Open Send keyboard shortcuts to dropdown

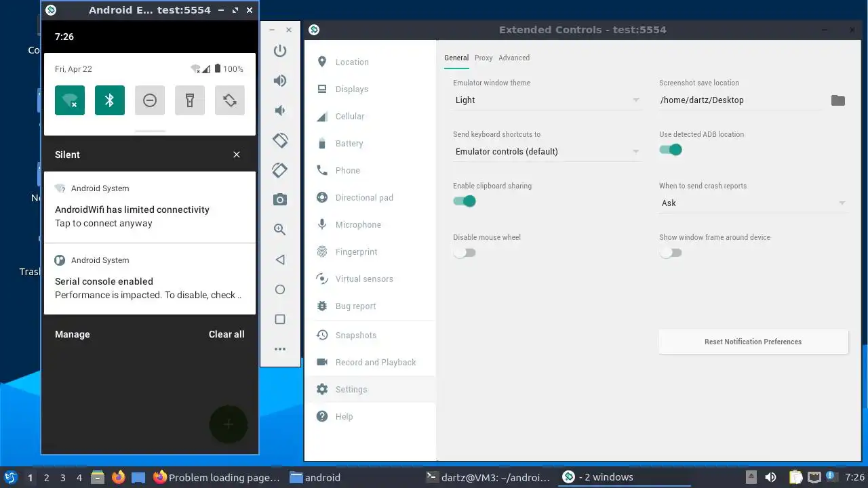[547, 152]
